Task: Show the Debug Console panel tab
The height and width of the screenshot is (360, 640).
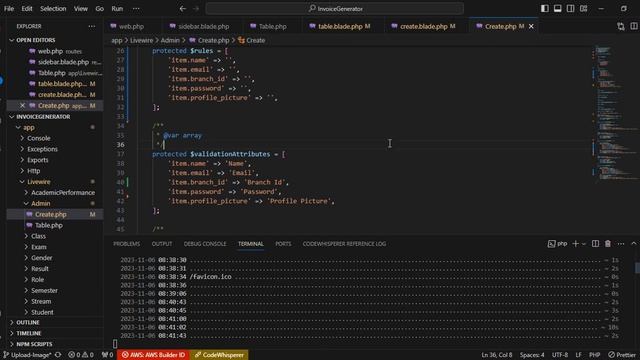Action: pyautogui.click(x=205, y=244)
